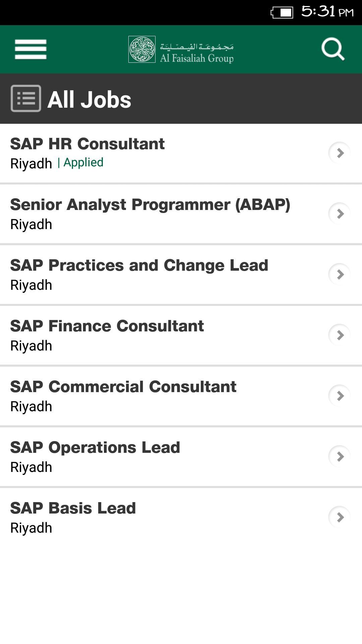The height and width of the screenshot is (644, 362).
Task: Check the battery status icon
Action: [282, 13]
